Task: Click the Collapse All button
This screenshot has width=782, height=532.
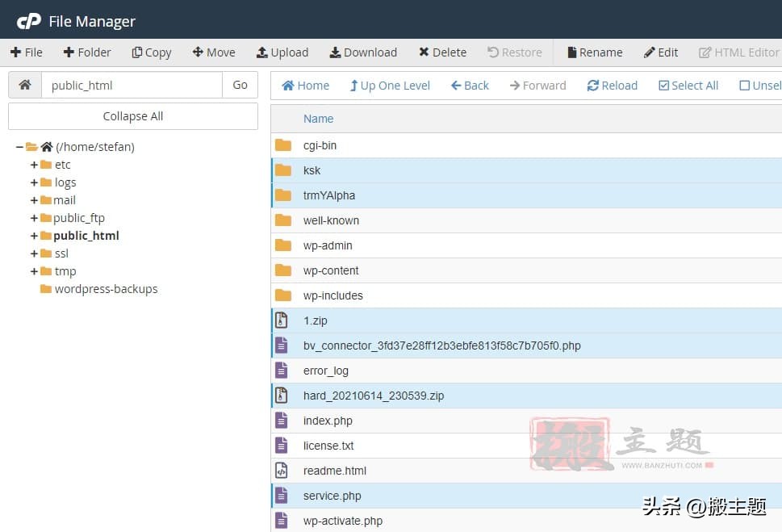Action: coord(133,116)
